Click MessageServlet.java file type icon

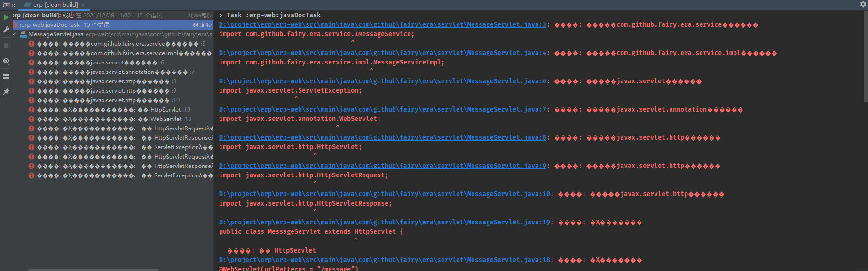coord(23,34)
